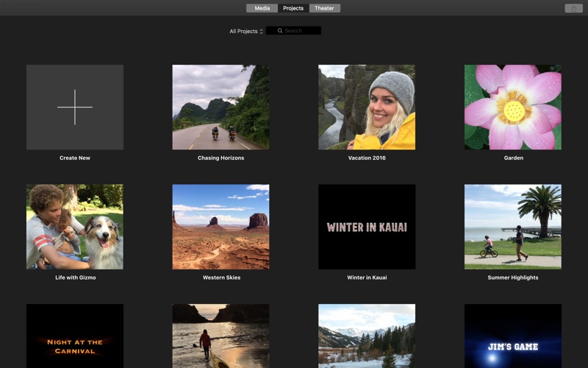Screen dimensions: 588x368
Task: Click the Share icon in the toolbar
Action: 573,8
